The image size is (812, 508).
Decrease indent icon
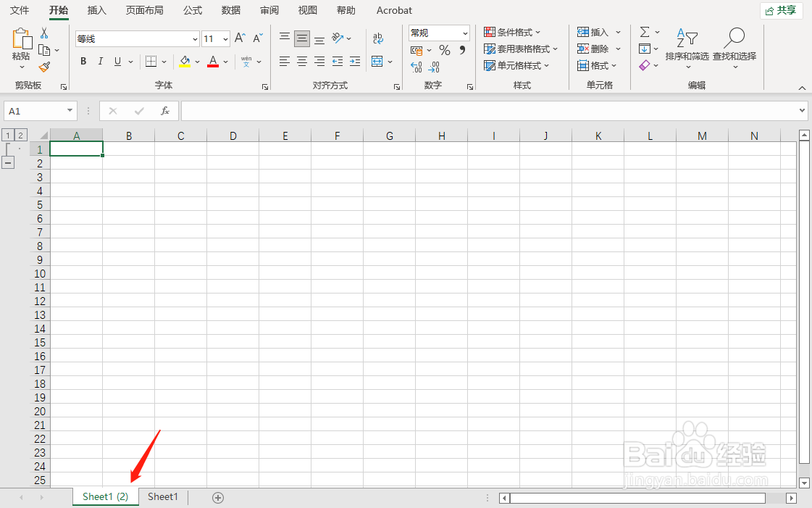(337, 62)
